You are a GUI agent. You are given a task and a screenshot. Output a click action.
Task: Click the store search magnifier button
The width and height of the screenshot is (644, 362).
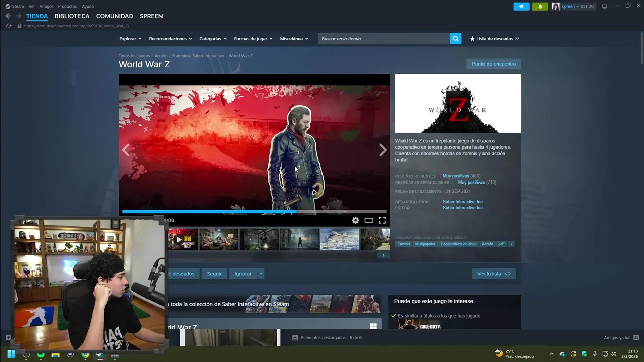click(x=455, y=39)
